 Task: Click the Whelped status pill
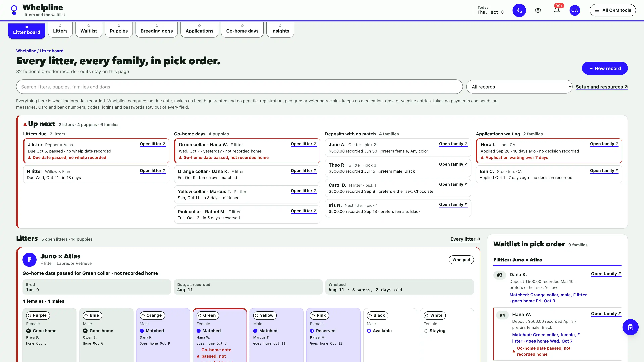461,260
